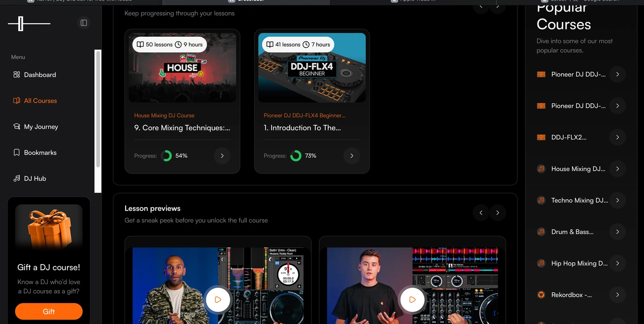Click the Drum & Bass course icon
644x324 pixels.
[x=541, y=232]
